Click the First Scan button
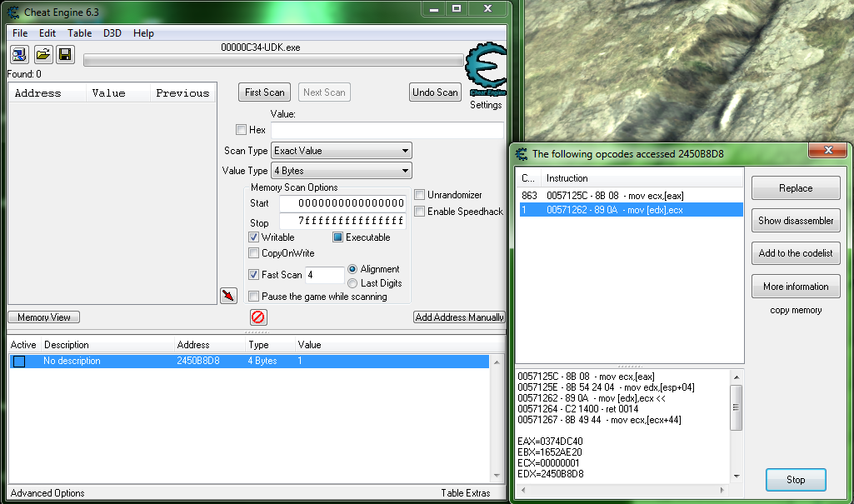The height and width of the screenshot is (504, 854). coord(264,92)
